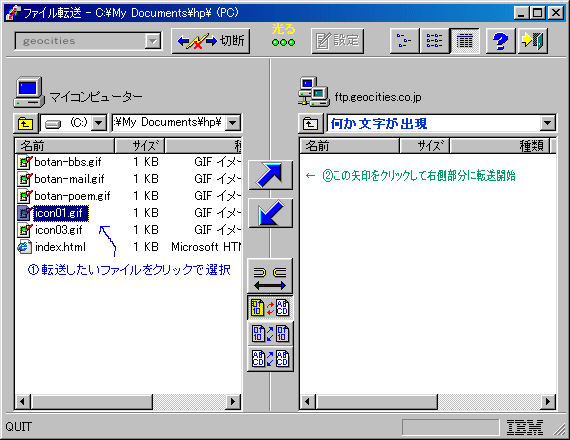This screenshot has width=570, height=440.
Task: Go up one folder on remote server
Action: [310, 123]
